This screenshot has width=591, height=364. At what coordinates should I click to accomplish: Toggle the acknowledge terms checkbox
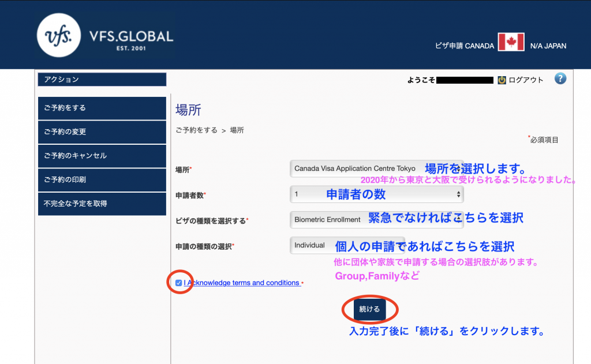pyautogui.click(x=179, y=283)
